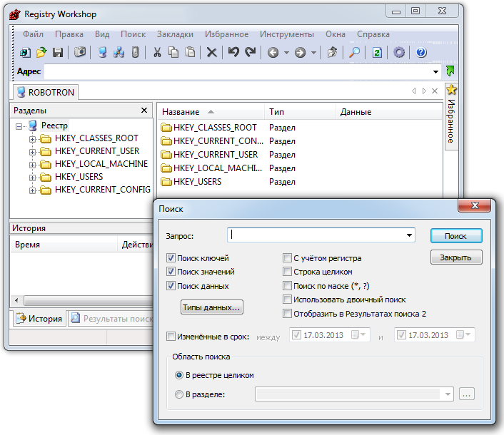Select the 'В разделе' radio button
Screen dimensions: 504x435
(x=178, y=394)
